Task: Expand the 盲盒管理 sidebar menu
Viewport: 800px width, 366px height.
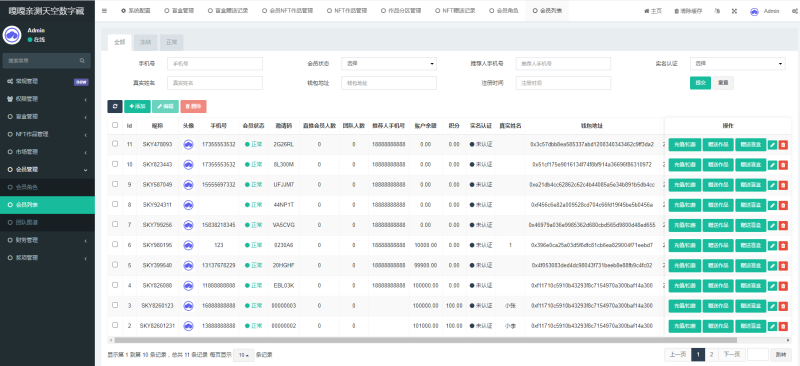Action: (x=47, y=116)
